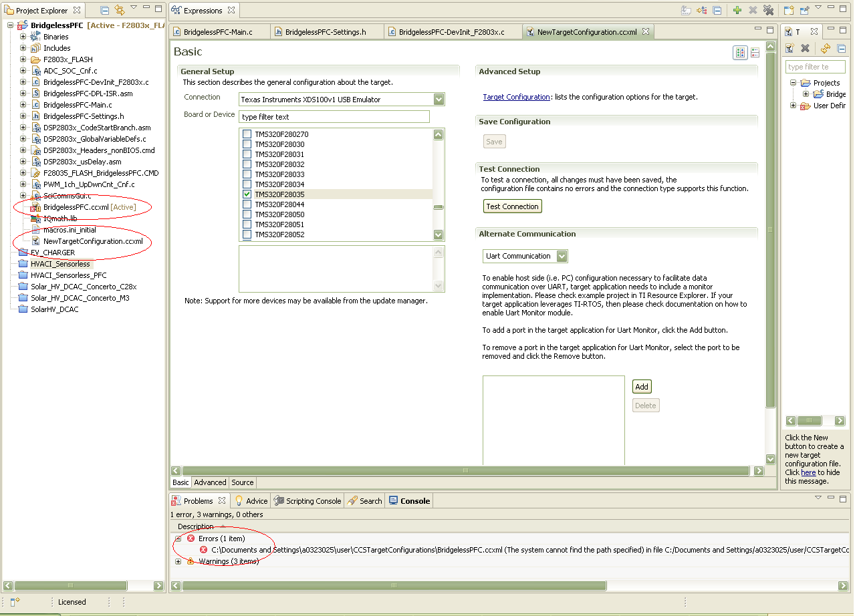The image size is (855, 616).
Task: Click New Target Configuration icon in right panel
Action: tap(789, 48)
